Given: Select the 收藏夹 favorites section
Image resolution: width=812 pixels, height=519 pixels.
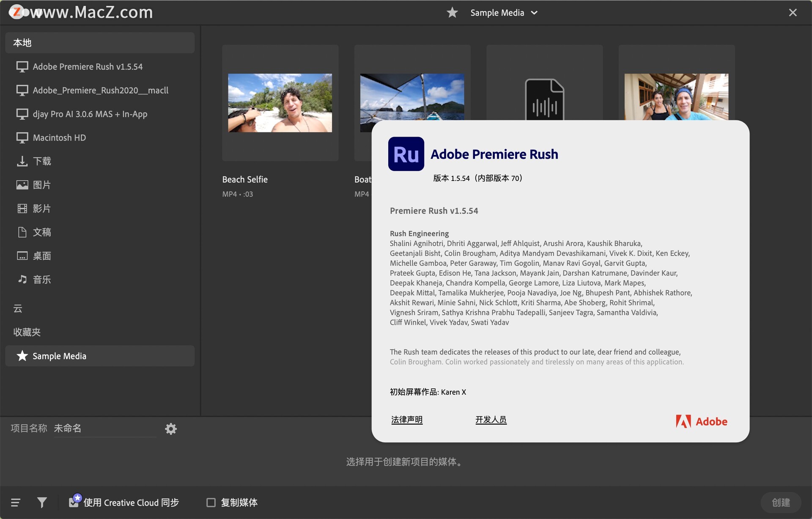Looking at the screenshot, I should pos(27,332).
